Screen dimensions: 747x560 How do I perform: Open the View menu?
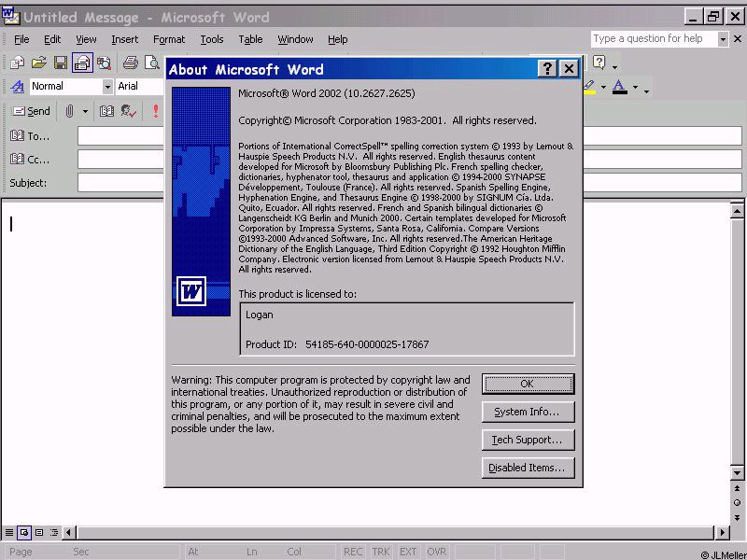[86, 39]
